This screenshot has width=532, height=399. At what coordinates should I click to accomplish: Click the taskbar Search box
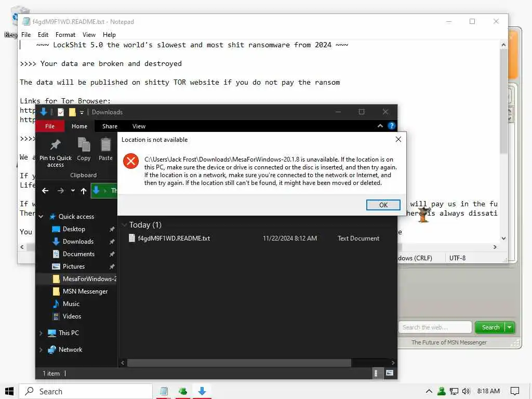(x=86, y=391)
